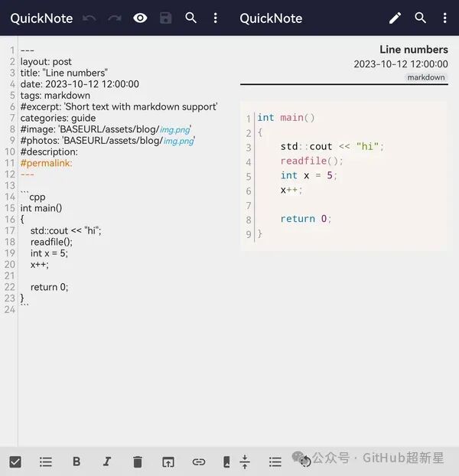The image size is (459, 476).
Task: Open the img.png link on the #photos line
Action: click(x=178, y=141)
